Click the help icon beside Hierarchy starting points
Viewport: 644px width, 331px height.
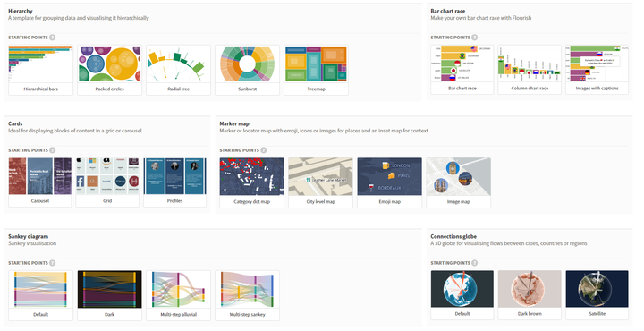(x=52, y=38)
